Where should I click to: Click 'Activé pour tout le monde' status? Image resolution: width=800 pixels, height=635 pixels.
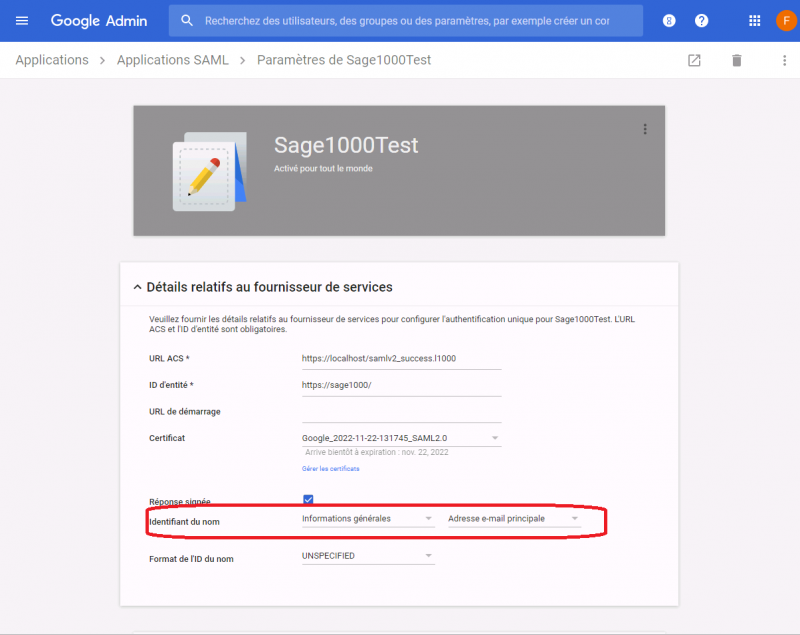click(323, 168)
